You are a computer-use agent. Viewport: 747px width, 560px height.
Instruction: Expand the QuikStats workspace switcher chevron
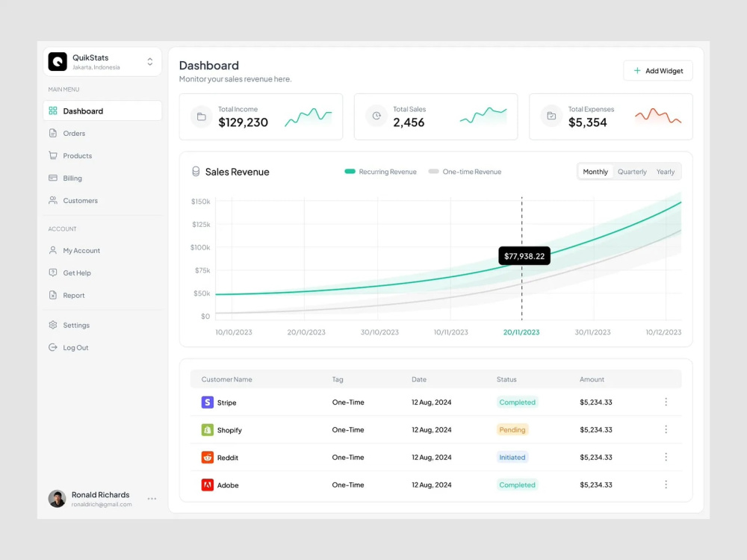pos(150,62)
